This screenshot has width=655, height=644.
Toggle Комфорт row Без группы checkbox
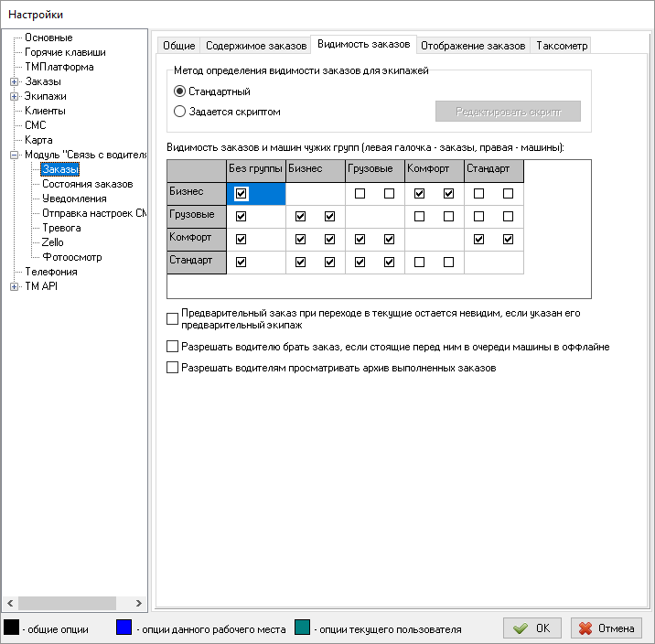(241, 240)
